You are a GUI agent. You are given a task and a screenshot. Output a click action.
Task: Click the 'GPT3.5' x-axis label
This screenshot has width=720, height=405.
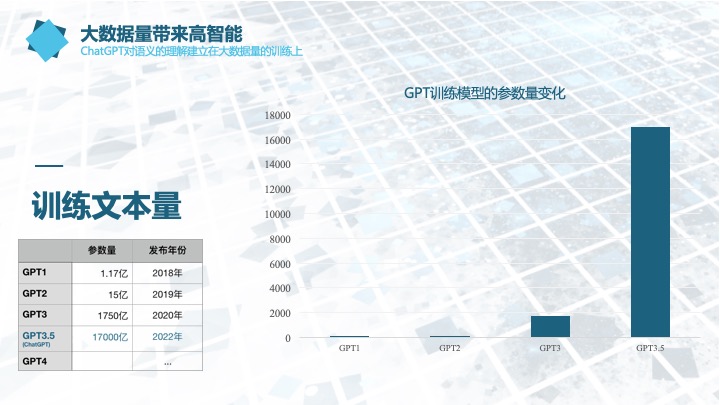coord(650,348)
